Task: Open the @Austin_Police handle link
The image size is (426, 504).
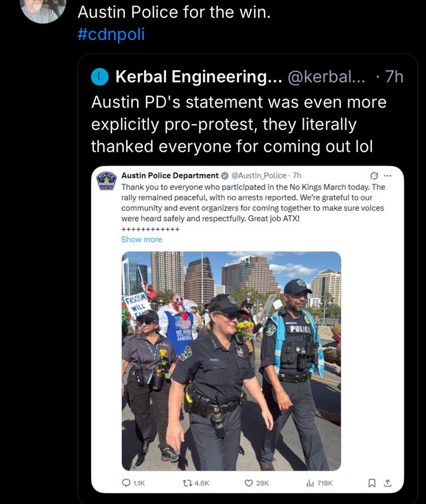Action: coord(259,175)
